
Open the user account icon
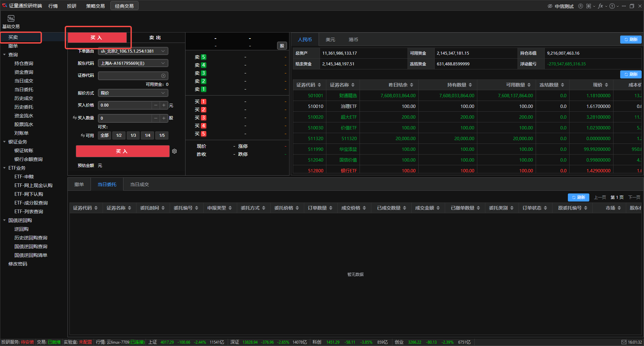pyautogui.click(x=580, y=6)
